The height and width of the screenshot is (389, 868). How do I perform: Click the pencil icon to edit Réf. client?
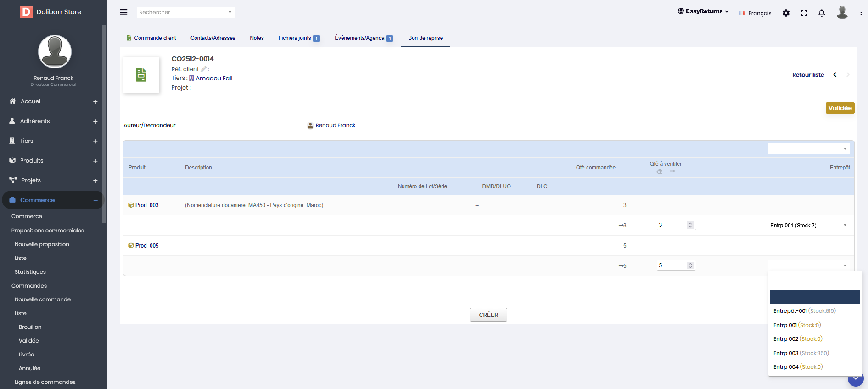click(x=203, y=69)
